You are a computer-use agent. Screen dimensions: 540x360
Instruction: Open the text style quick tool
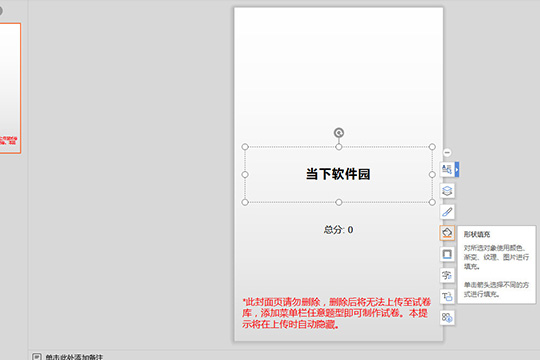447,169
